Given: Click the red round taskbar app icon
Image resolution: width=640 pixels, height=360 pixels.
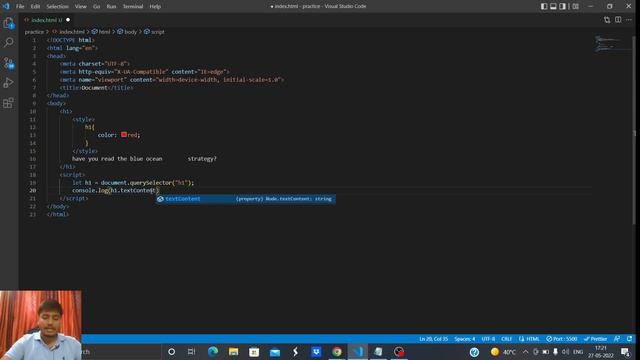Looking at the screenshot, I should pos(399,351).
